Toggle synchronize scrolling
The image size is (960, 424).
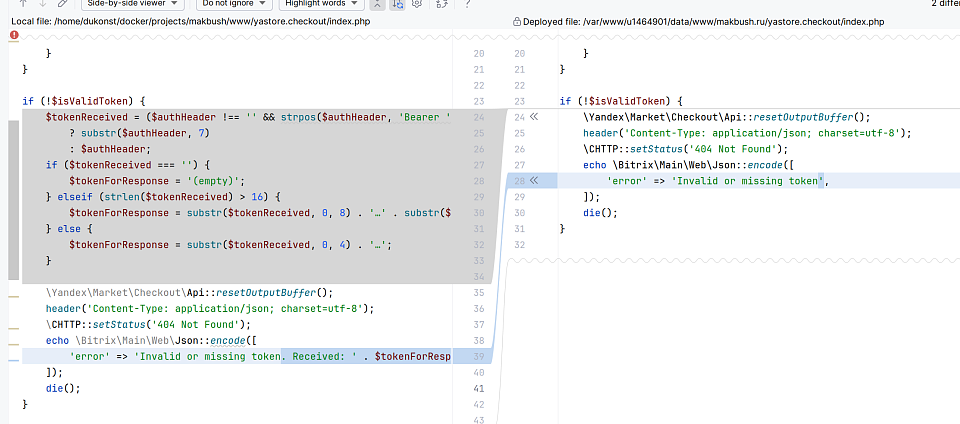pos(398,4)
